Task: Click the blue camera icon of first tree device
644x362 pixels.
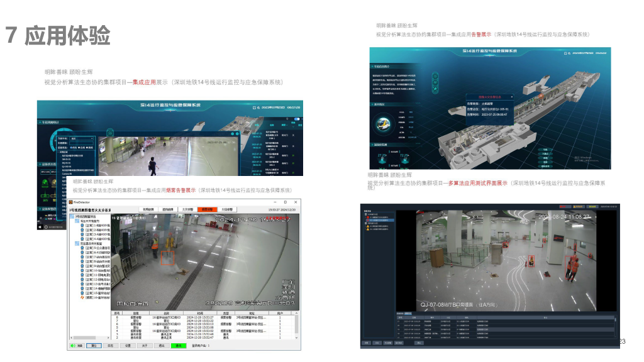Action: 82,225
